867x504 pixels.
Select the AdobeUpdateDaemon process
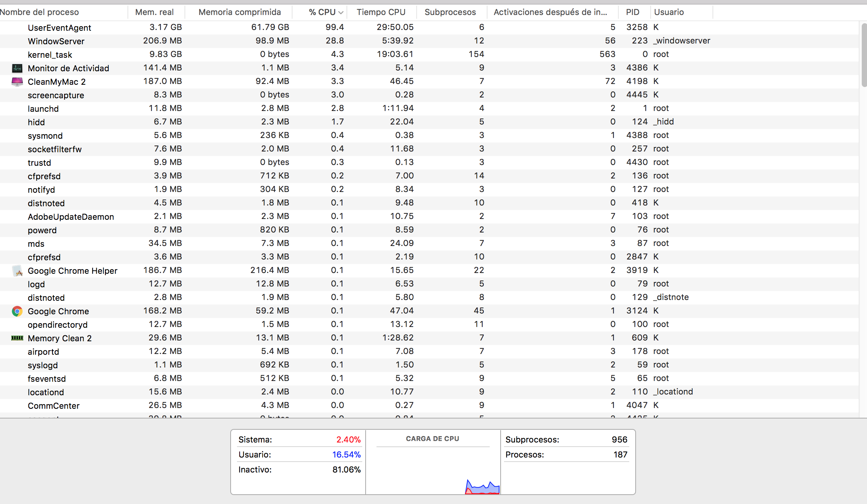click(x=429, y=216)
